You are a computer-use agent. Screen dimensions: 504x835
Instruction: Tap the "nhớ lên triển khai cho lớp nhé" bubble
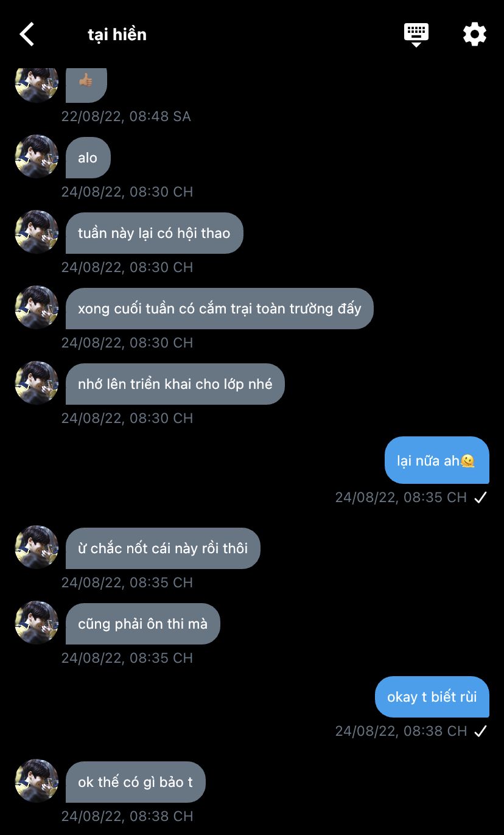point(175,384)
